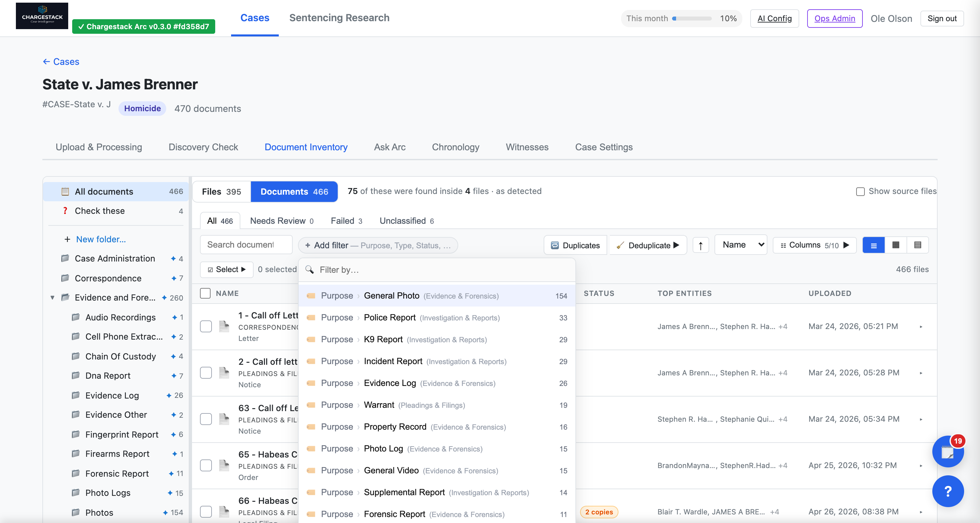Click the Sign out button
Viewport: 980px width, 523px height.
point(942,18)
